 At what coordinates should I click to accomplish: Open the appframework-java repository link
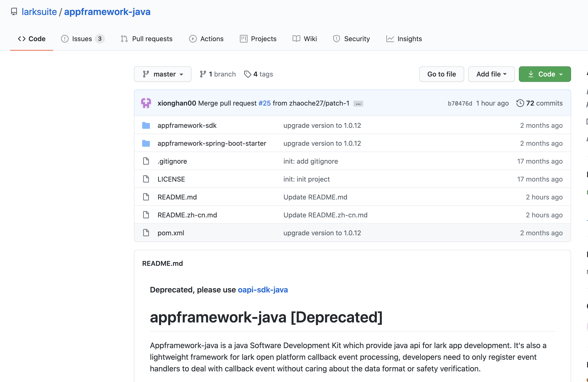[107, 12]
